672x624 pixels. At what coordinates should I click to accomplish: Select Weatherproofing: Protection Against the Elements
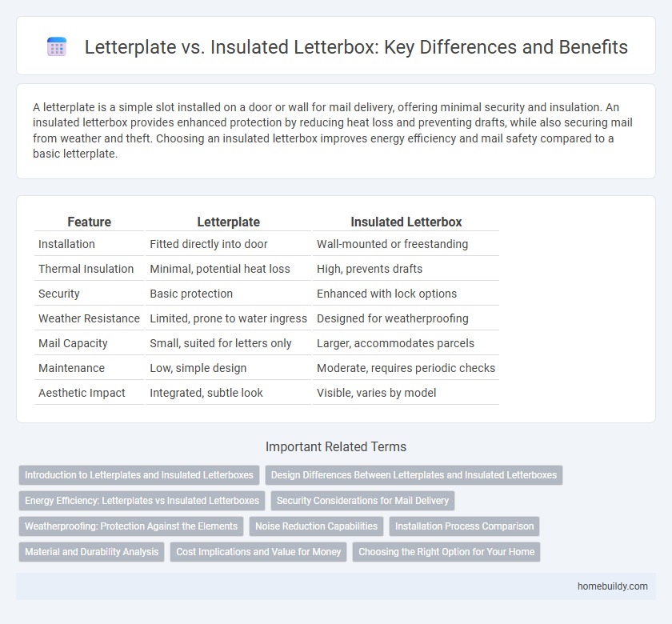[x=130, y=526]
